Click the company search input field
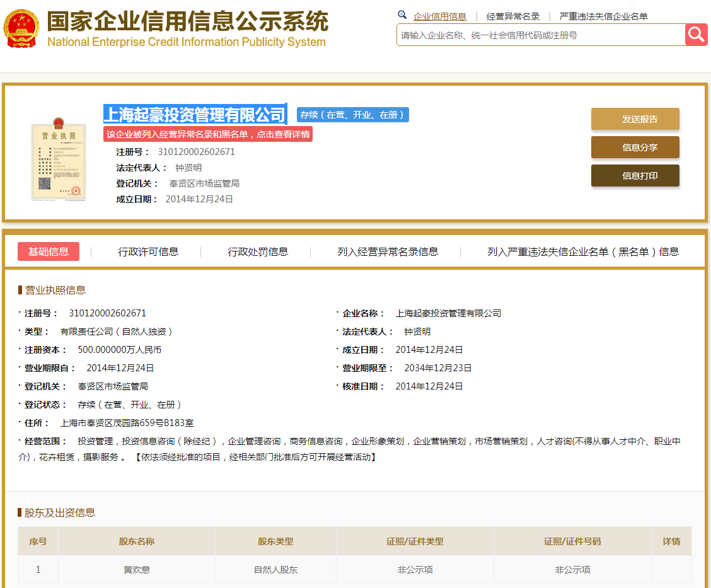The image size is (711, 588). coord(536,35)
